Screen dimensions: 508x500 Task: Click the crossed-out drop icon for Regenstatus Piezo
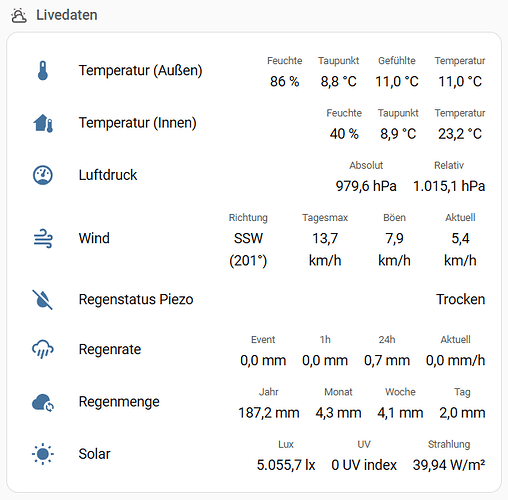(x=42, y=299)
